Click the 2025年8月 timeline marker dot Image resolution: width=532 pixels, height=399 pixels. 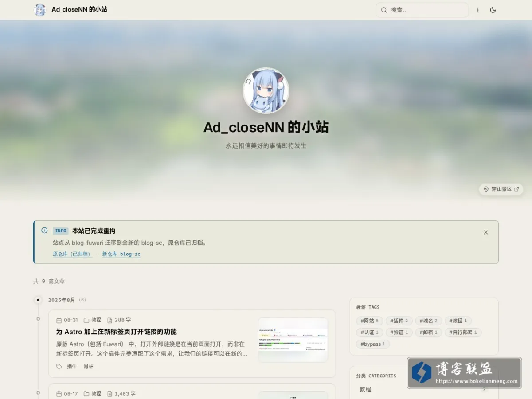click(38, 300)
